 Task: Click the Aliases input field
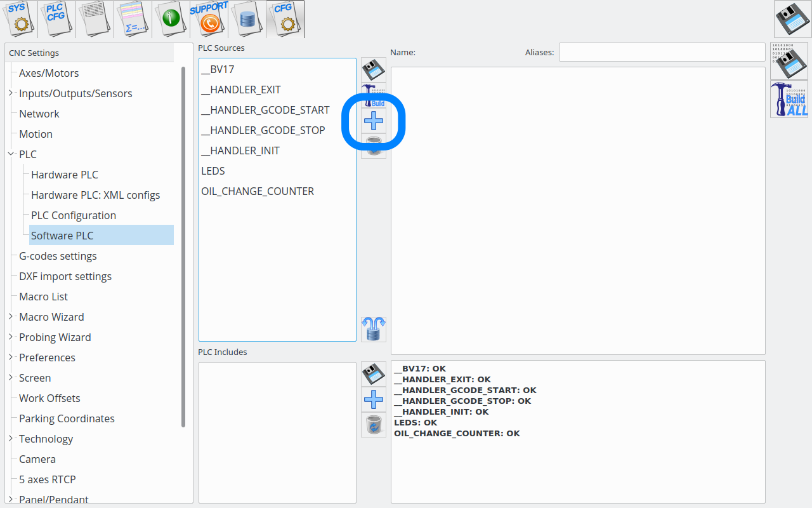tap(662, 52)
